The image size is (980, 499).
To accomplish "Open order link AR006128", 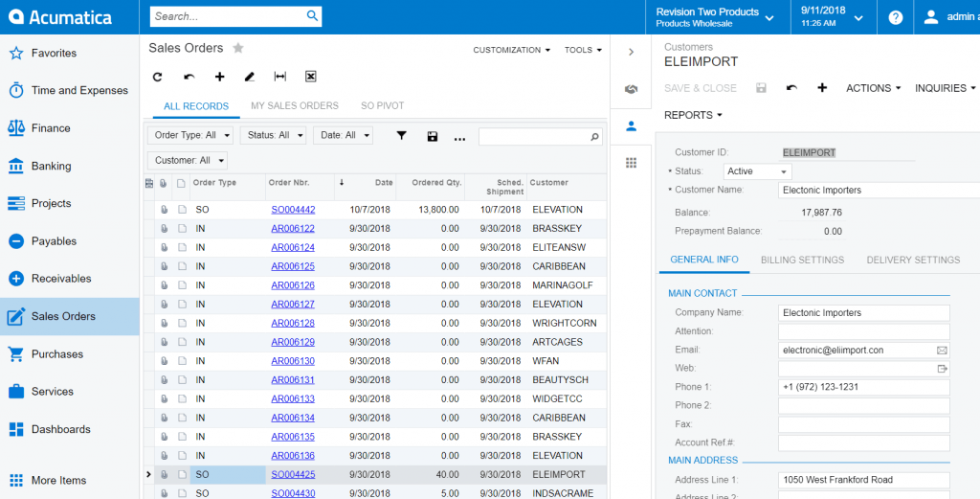I will click(x=293, y=324).
